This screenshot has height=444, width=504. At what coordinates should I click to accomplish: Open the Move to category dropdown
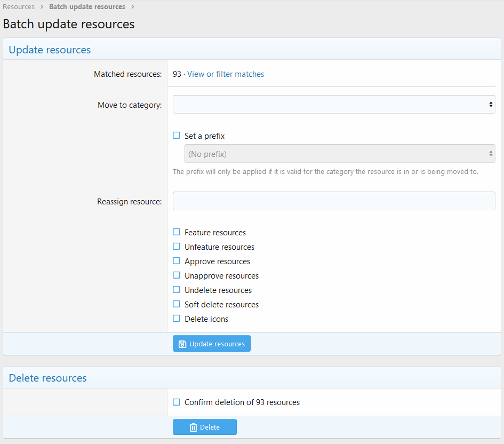(x=334, y=105)
